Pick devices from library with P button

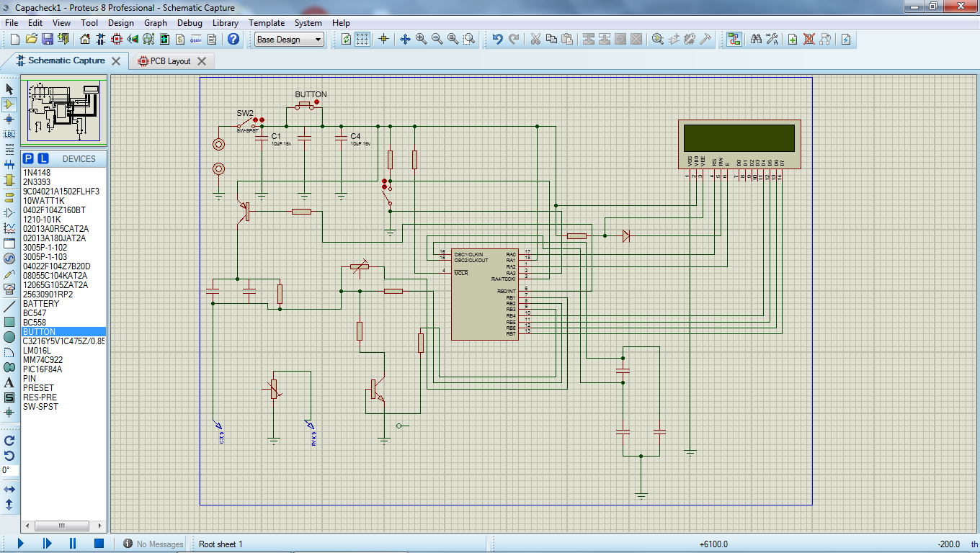28,158
